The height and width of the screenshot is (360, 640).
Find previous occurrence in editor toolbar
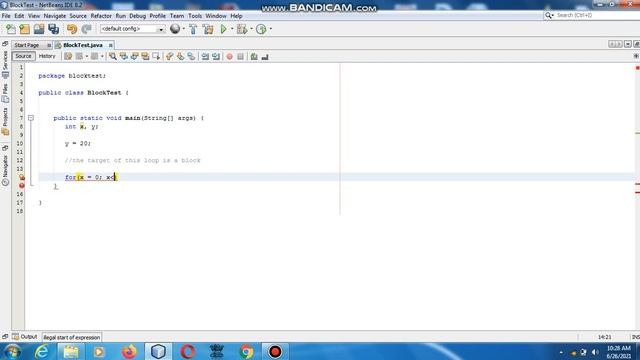pos(123,56)
